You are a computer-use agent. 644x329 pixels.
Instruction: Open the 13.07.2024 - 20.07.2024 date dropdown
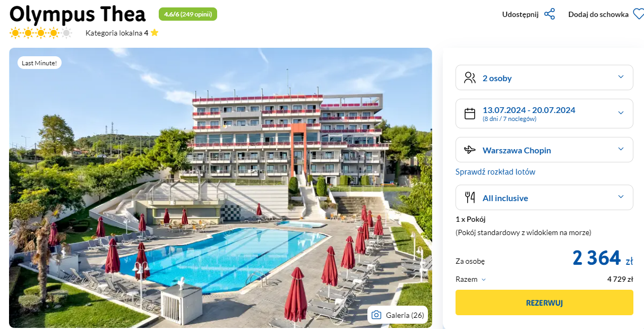tap(544, 114)
